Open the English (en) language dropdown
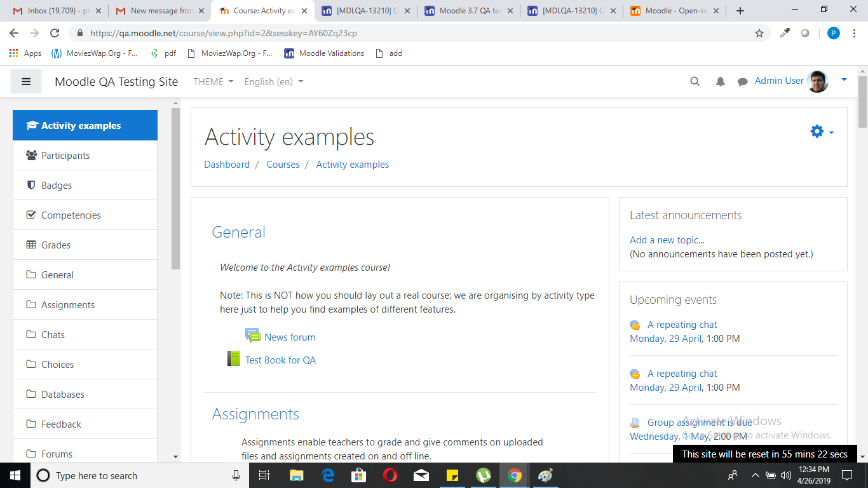868x488 pixels. click(x=274, y=81)
